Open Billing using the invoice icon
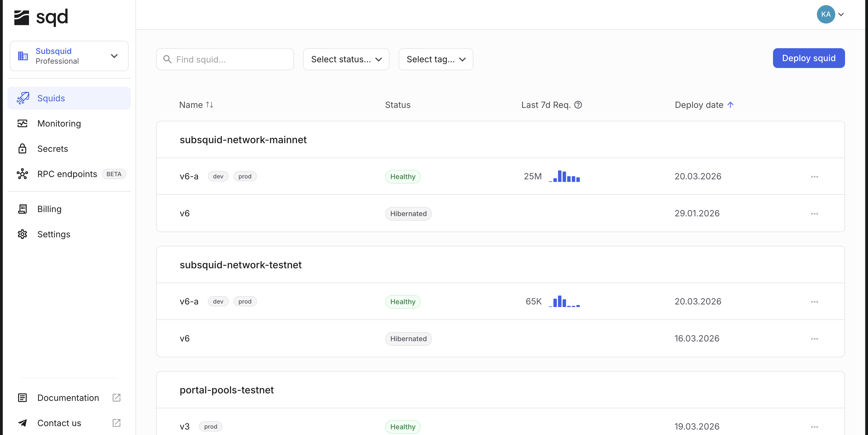The image size is (868, 435). (22, 209)
